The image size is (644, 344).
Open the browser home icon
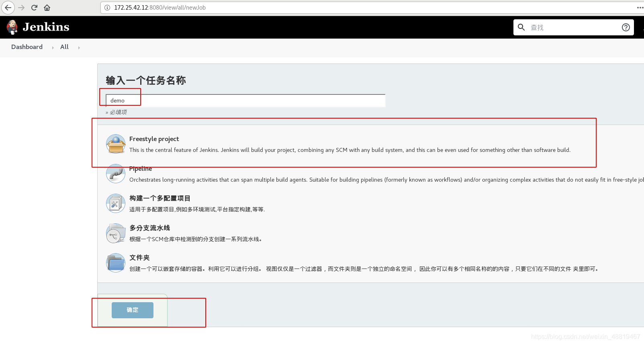47,8
